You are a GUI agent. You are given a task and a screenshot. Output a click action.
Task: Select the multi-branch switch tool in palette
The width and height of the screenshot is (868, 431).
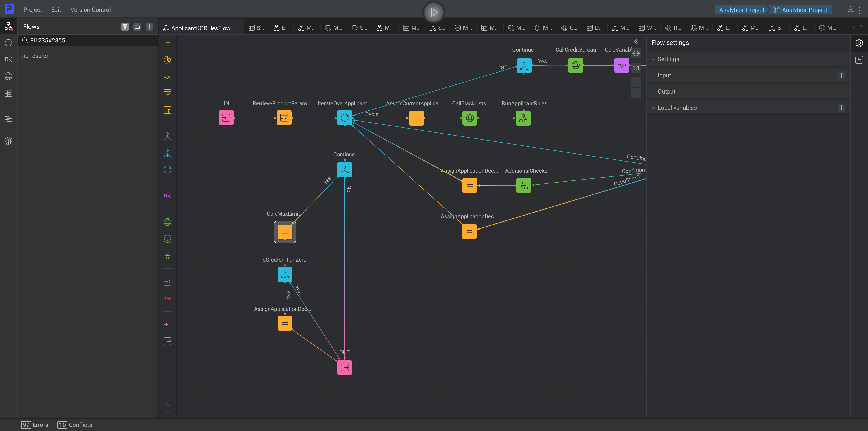pos(167,153)
